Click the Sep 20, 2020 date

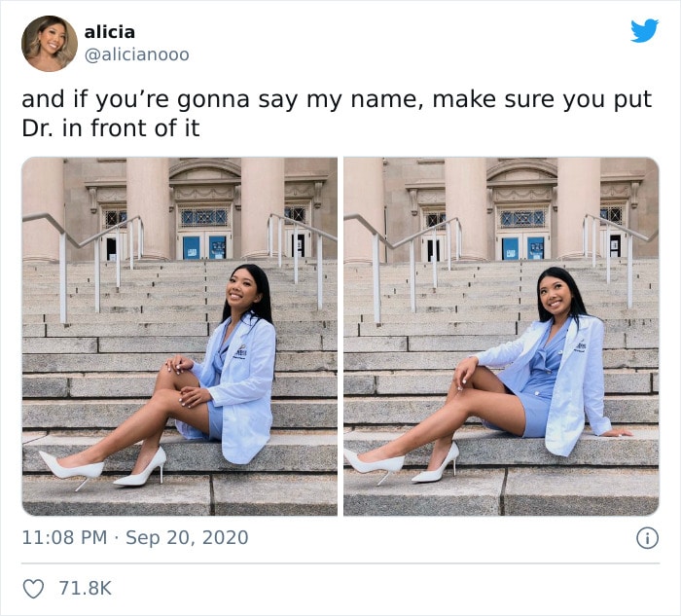coord(187,537)
